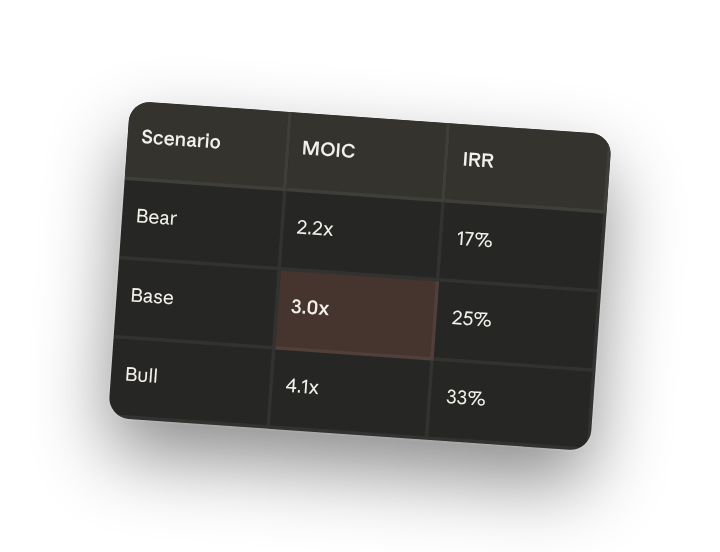Click divider between MOIC and IRR headers
Viewport: 720px width, 552px height.
point(445,162)
